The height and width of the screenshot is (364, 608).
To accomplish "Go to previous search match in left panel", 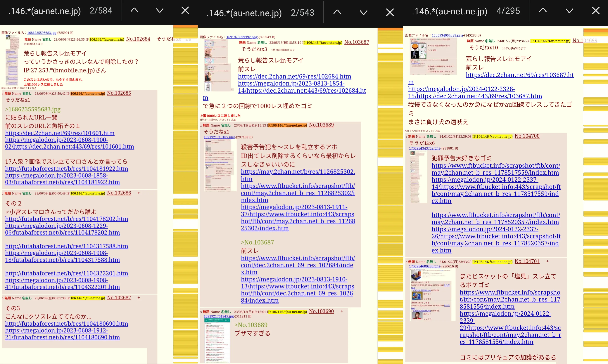I will click(134, 10).
